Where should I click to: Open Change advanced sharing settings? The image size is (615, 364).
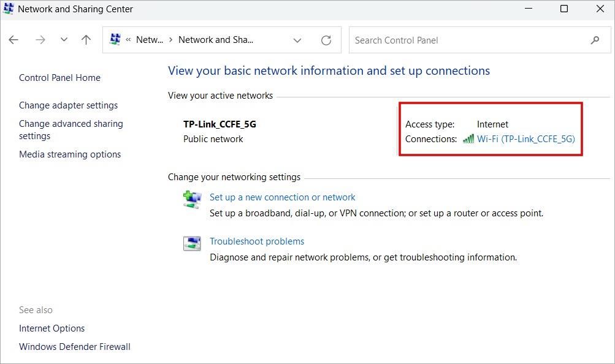click(71, 130)
